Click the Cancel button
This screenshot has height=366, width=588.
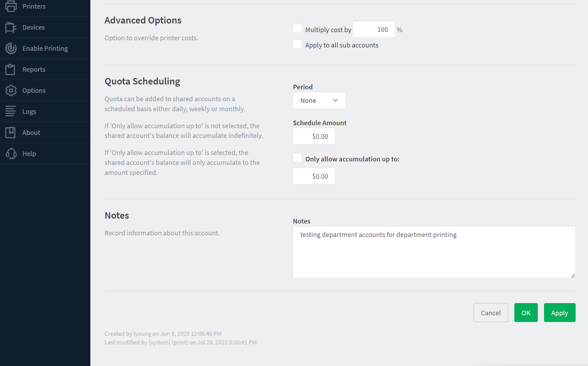click(x=491, y=313)
